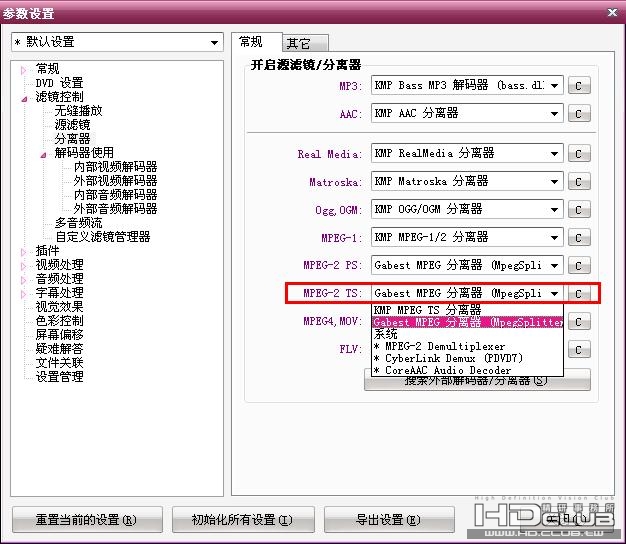Open the AAC splitter dropdown
Image resolution: width=626 pixels, height=544 pixels.
tap(467, 113)
